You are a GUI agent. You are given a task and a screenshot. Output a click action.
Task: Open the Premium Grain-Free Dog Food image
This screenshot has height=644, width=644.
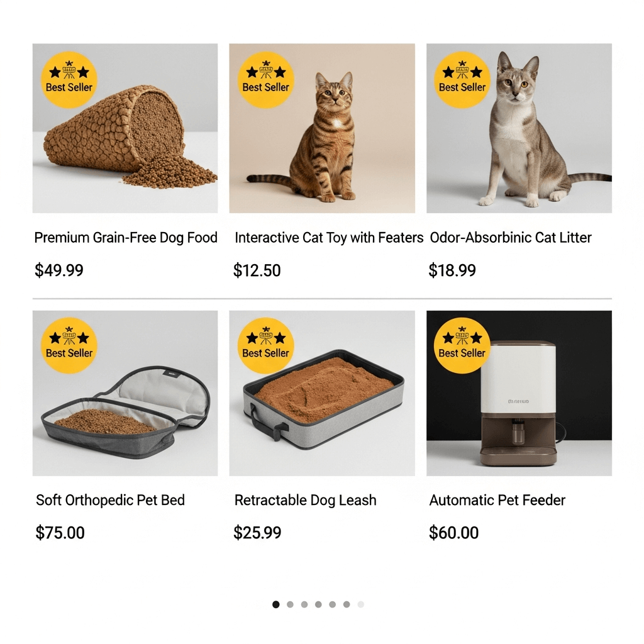(x=125, y=128)
